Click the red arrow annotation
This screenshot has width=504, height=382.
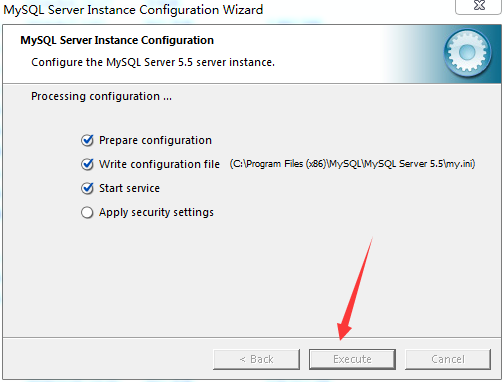click(x=355, y=289)
